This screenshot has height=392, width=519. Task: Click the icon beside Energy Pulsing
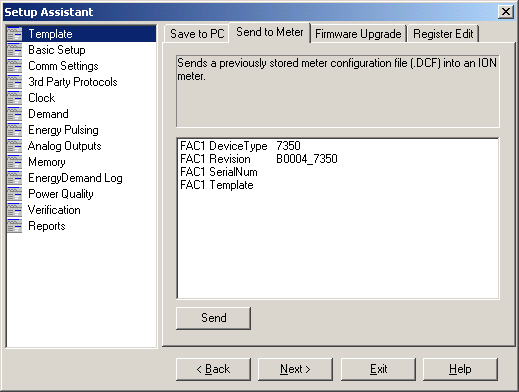[x=15, y=130]
